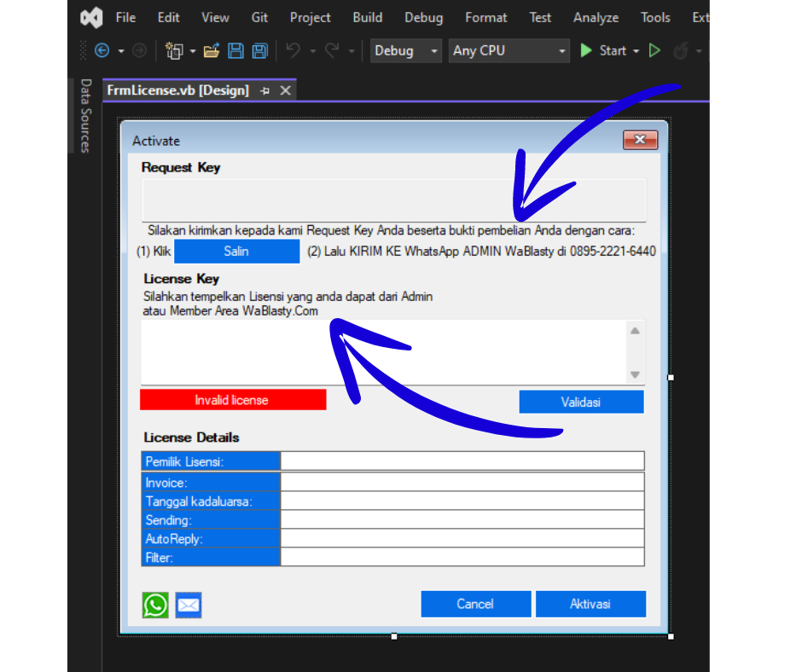Click the Validasi button
The image size is (802, 672).
[581, 402]
